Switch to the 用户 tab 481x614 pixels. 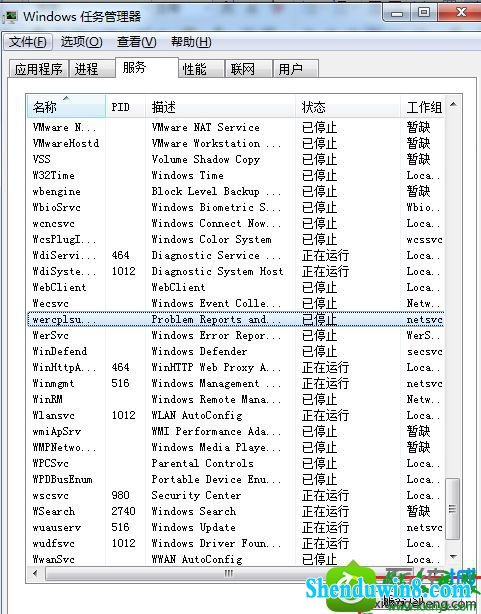[x=295, y=69]
